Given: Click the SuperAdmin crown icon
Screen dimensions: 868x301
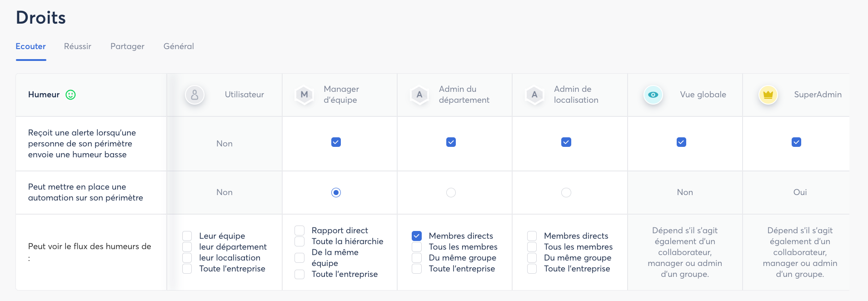Looking at the screenshot, I should coord(768,95).
